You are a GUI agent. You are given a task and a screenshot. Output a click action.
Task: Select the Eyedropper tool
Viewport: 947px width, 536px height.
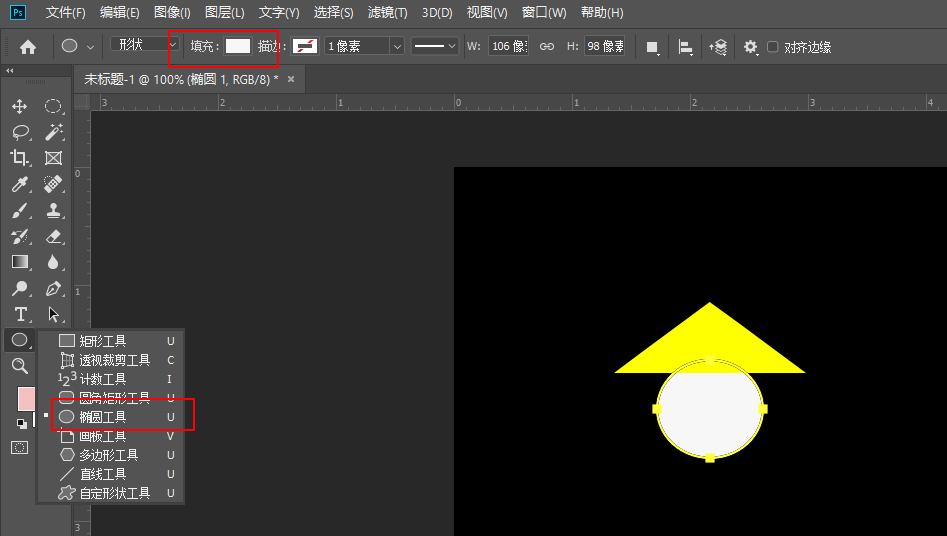pyautogui.click(x=19, y=184)
